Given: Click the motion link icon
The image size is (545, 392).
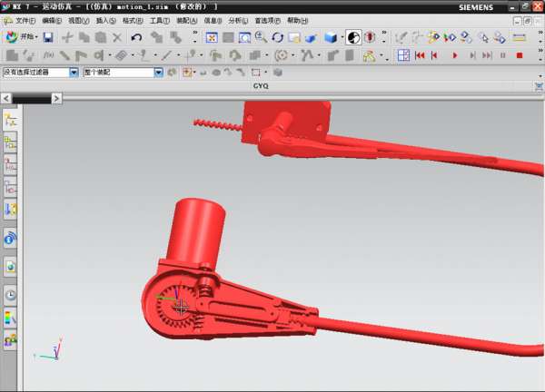Looking at the screenshot, I should click(64, 55).
